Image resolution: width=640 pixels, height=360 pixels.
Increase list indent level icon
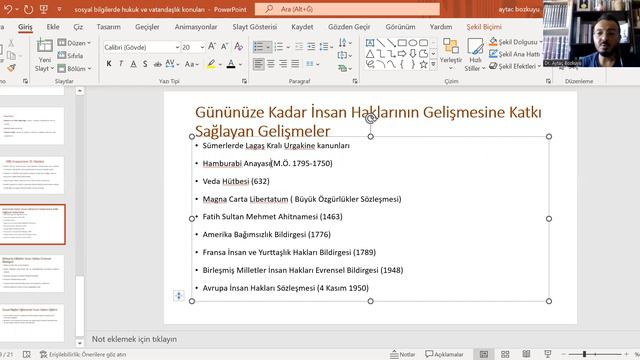(311, 47)
